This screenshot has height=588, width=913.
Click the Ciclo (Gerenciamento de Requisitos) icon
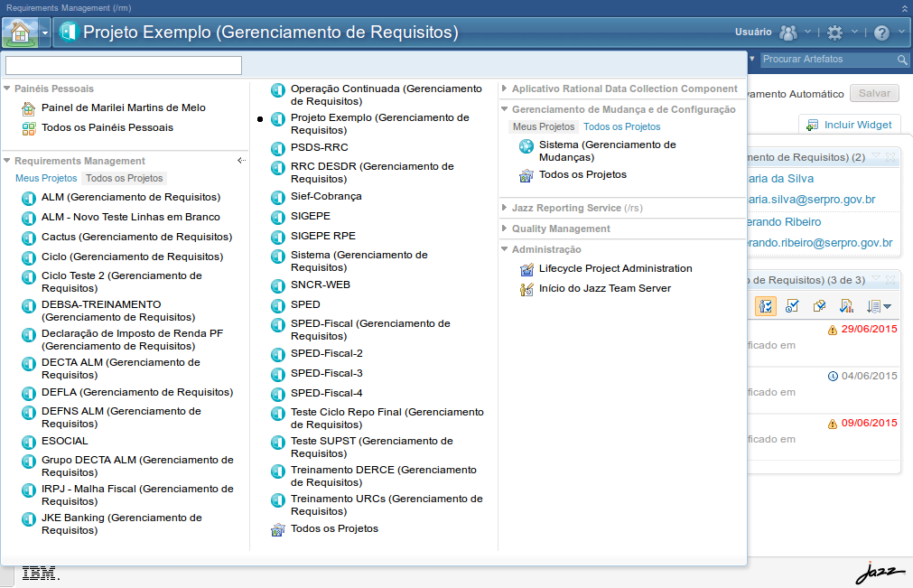click(29, 258)
